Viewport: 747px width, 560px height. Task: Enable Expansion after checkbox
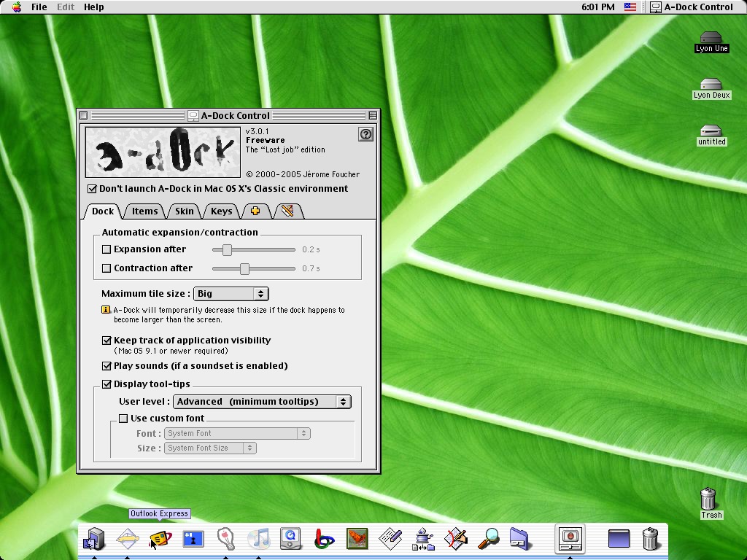pyautogui.click(x=107, y=249)
